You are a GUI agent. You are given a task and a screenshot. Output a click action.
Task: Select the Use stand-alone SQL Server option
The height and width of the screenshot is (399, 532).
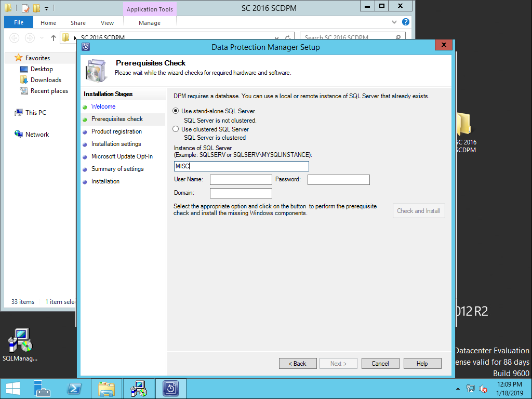point(176,111)
